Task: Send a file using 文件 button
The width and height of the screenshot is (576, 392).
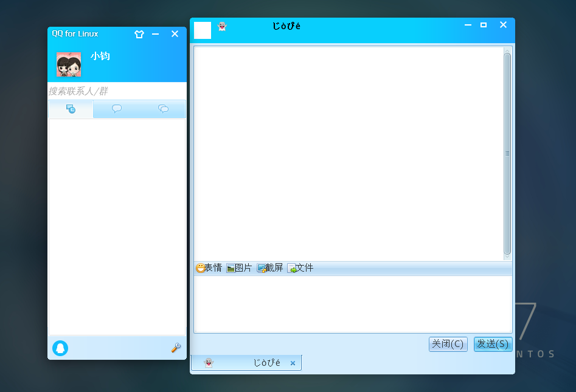Action: point(300,268)
